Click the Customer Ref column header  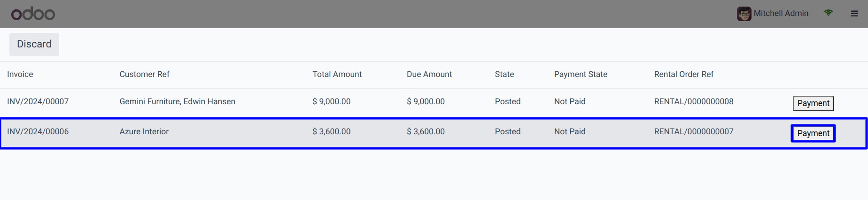pos(145,74)
